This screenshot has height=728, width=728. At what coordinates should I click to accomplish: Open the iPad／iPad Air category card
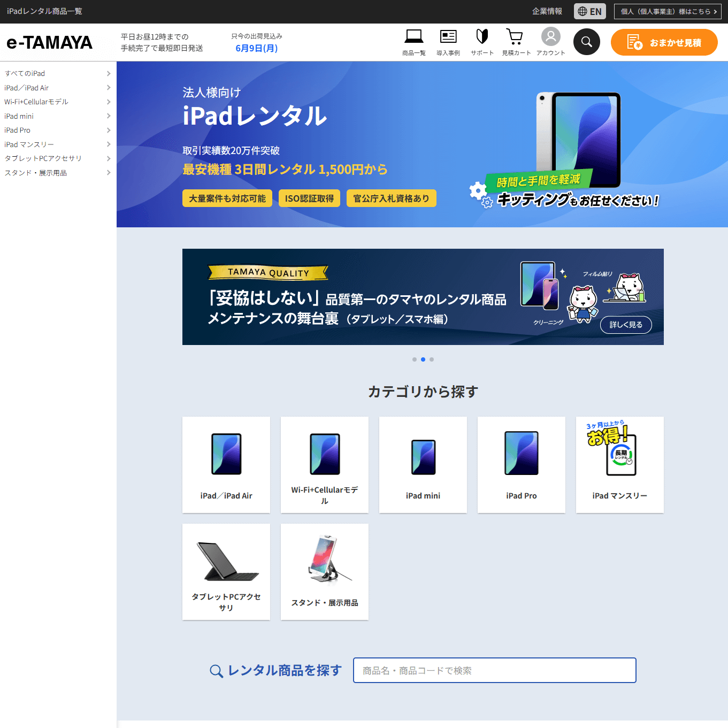226,465
